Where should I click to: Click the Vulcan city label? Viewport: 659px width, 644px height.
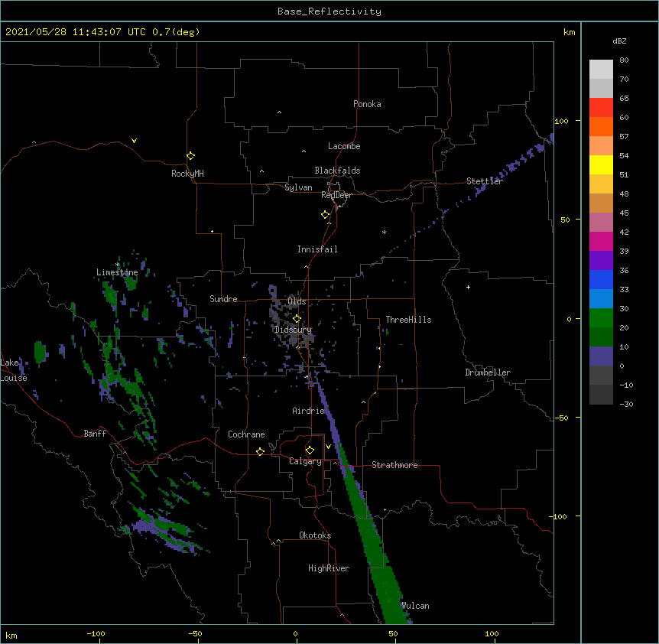[415, 606]
